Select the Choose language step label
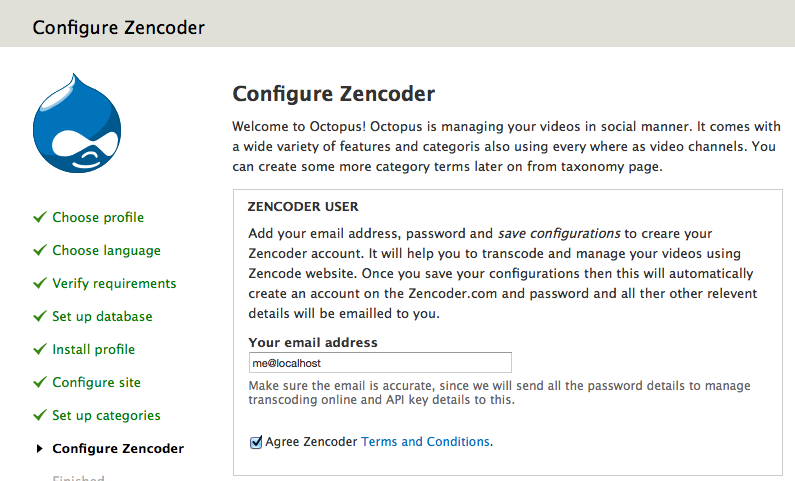 click(106, 250)
